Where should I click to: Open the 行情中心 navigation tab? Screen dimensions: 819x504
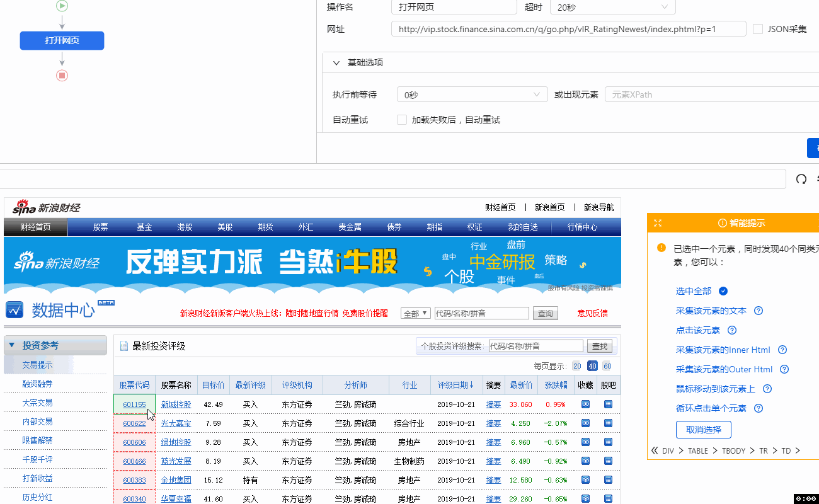582,227
